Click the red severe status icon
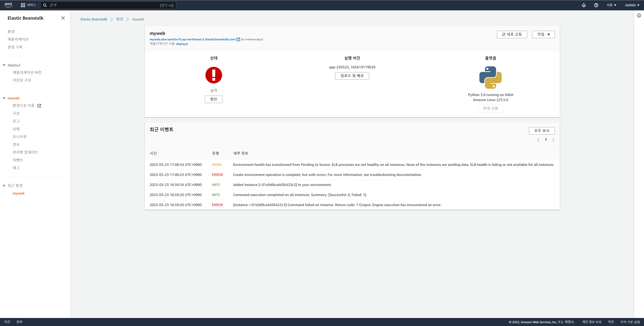This screenshot has width=644, height=326. (x=213, y=75)
